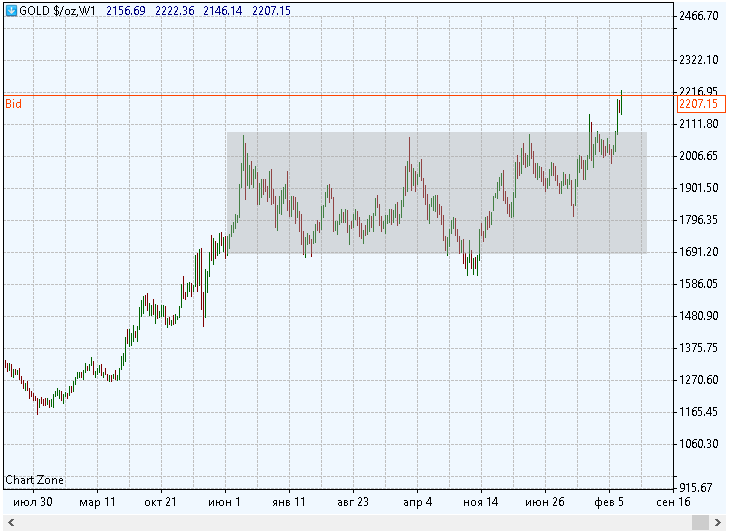Click the фев 5 date label

click(x=609, y=502)
